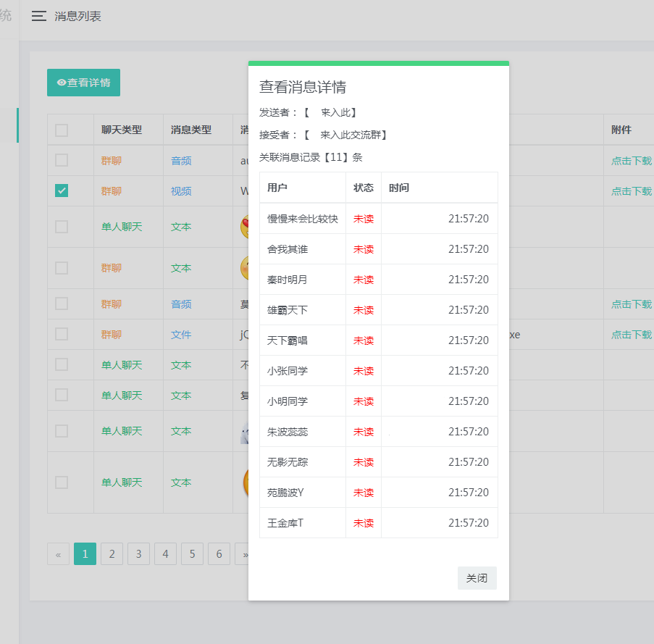Download attachment for first 音频 row

coord(632,161)
